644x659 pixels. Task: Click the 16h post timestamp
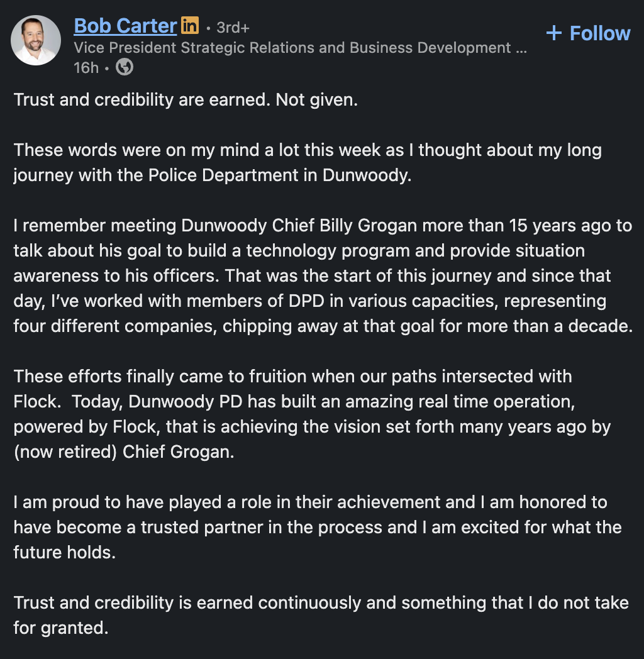86,67
